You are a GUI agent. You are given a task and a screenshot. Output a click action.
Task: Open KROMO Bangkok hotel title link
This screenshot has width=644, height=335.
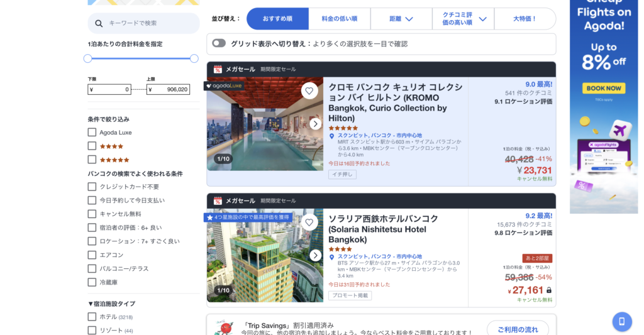click(x=396, y=102)
